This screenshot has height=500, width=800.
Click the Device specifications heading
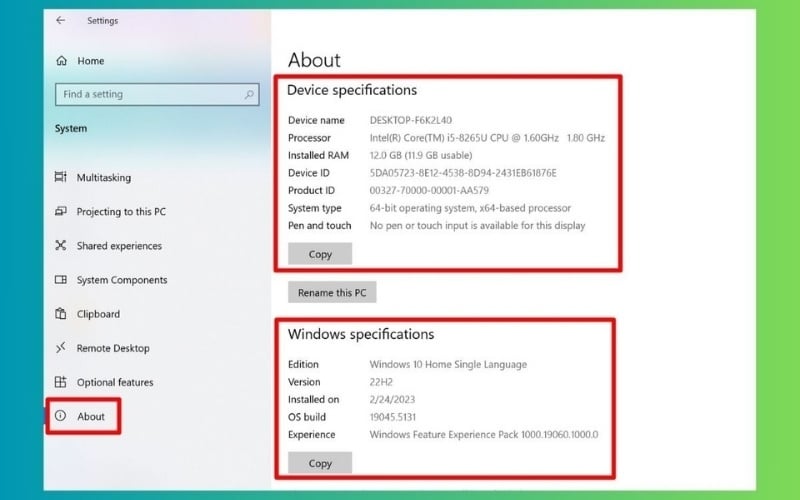(x=352, y=90)
